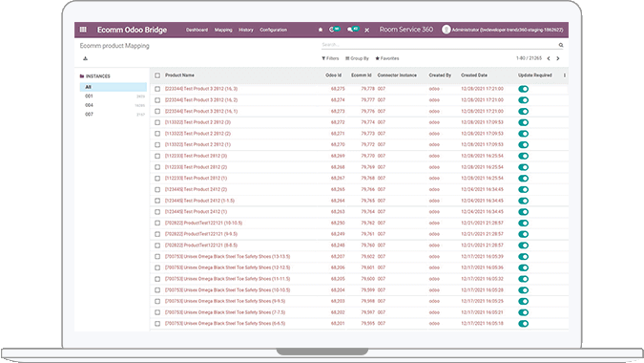Open the Dashboard menu
This screenshot has width=644, height=363.
tap(197, 30)
